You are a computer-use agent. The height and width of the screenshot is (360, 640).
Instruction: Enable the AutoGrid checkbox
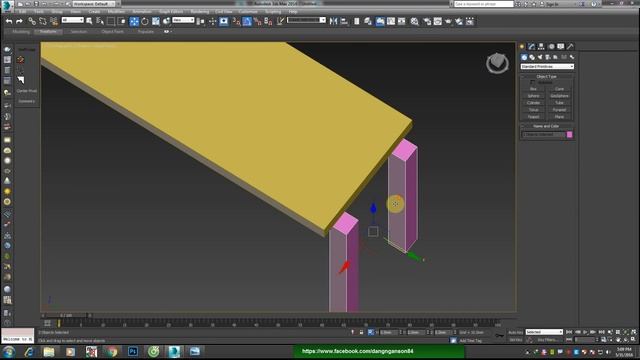tap(533, 82)
